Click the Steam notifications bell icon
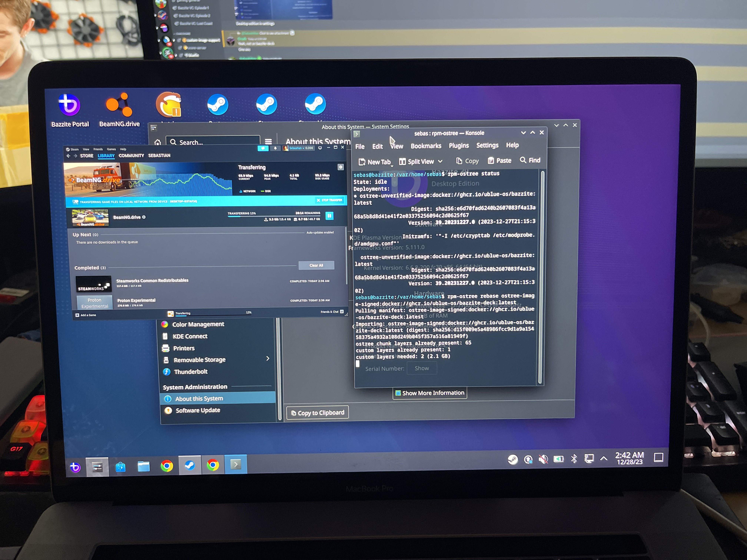The image size is (747, 560). click(x=275, y=148)
